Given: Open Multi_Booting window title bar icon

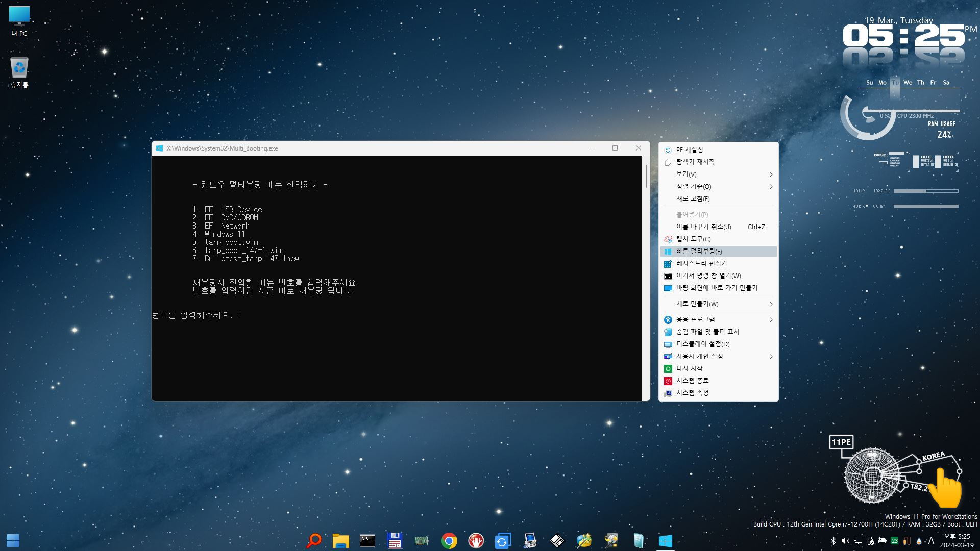Looking at the screenshot, I should [159, 148].
